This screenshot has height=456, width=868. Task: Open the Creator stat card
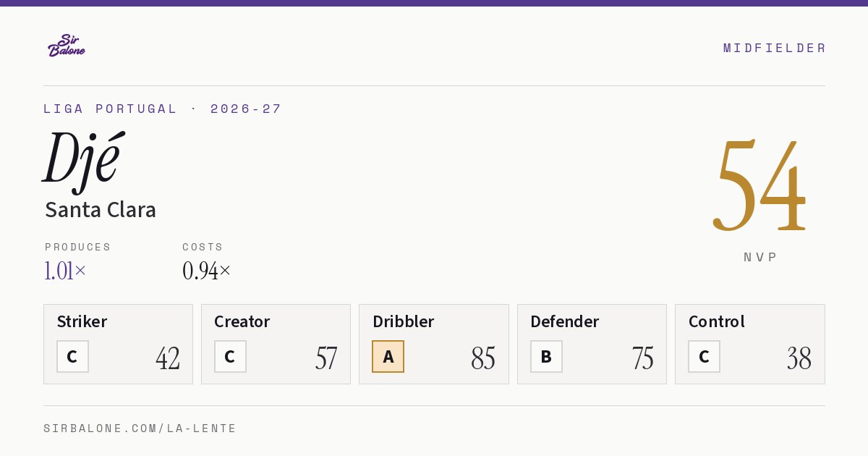coord(276,344)
